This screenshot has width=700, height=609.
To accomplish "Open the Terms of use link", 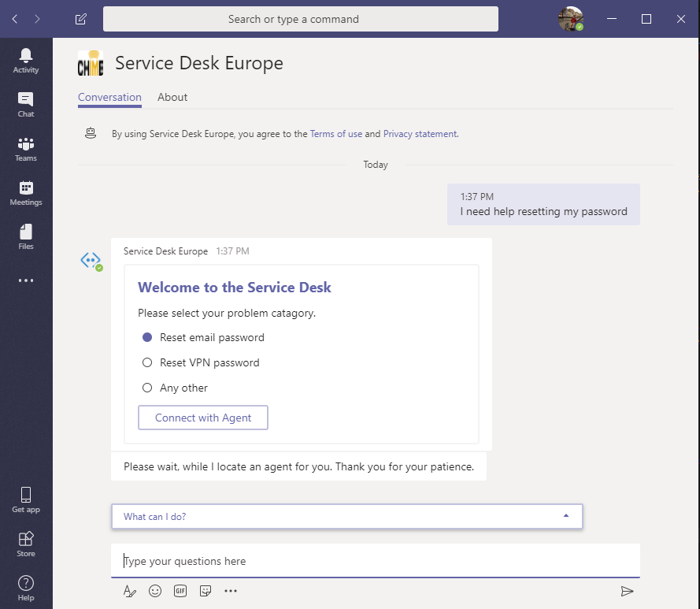I will click(336, 134).
